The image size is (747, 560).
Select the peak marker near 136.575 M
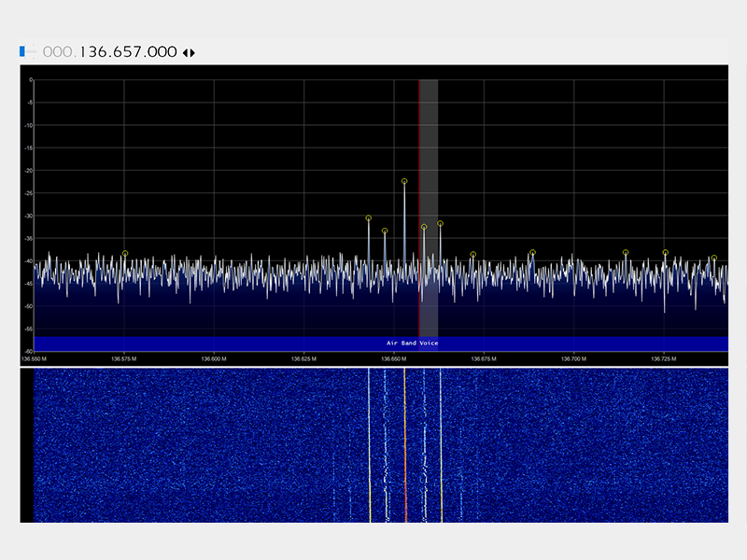pyautogui.click(x=125, y=253)
